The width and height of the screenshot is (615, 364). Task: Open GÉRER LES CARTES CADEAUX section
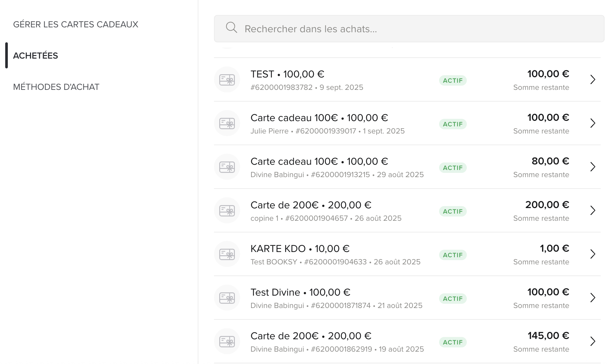76,24
